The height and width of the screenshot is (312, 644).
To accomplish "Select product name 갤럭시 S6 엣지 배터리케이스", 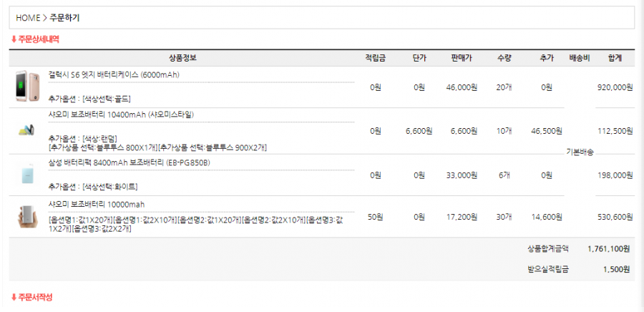I will coord(114,74).
